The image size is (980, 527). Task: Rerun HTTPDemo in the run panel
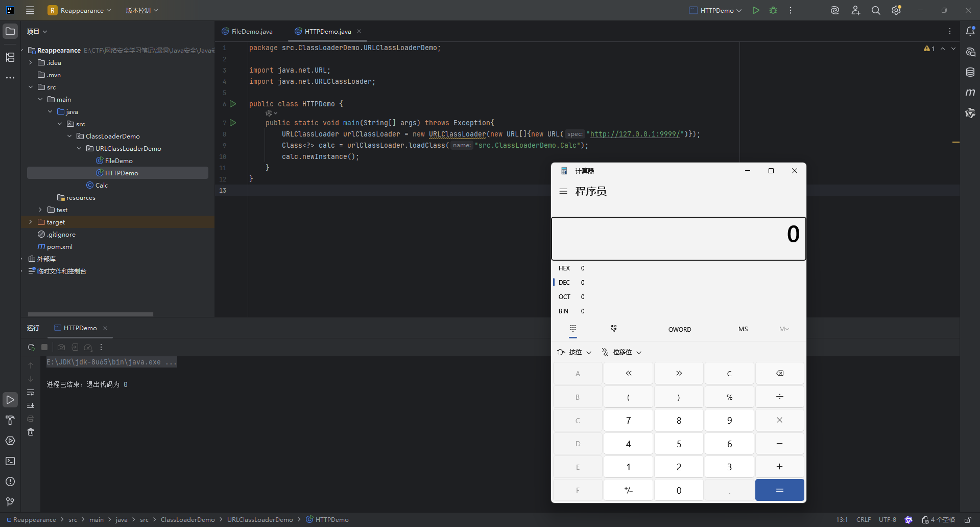pos(31,347)
